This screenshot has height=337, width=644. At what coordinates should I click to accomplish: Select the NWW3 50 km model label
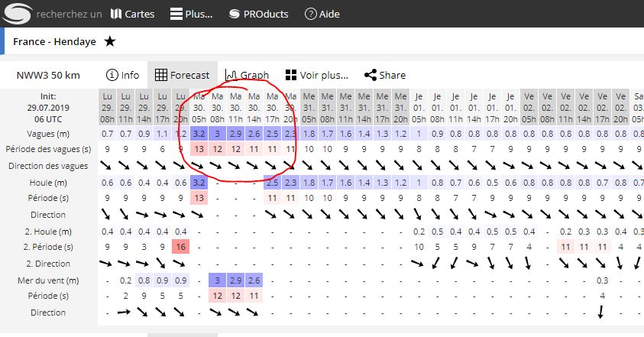point(48,75)
